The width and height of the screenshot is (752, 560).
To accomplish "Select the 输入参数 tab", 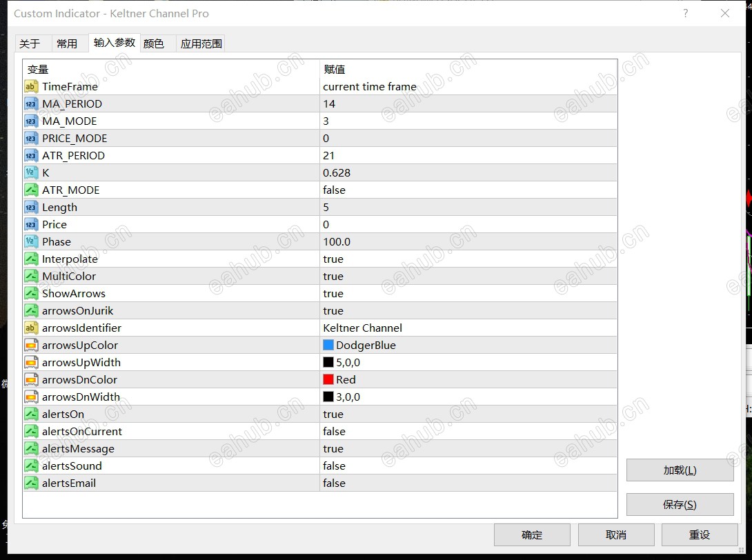I will pyautogui.click(x=114, y=43).
